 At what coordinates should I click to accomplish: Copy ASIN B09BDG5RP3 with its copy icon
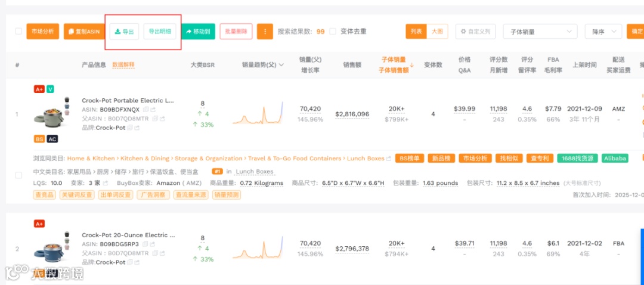145,244
